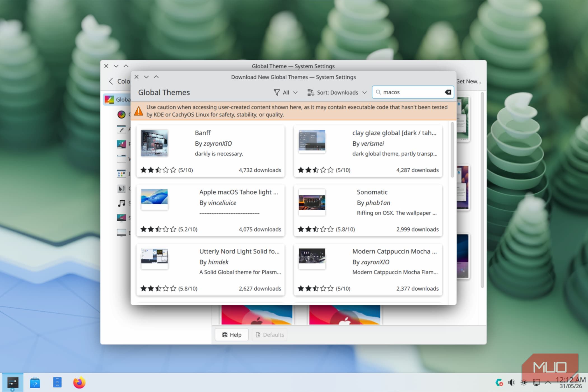Click the brightness tray icon
588x392 pixels.
coord(524,382)
